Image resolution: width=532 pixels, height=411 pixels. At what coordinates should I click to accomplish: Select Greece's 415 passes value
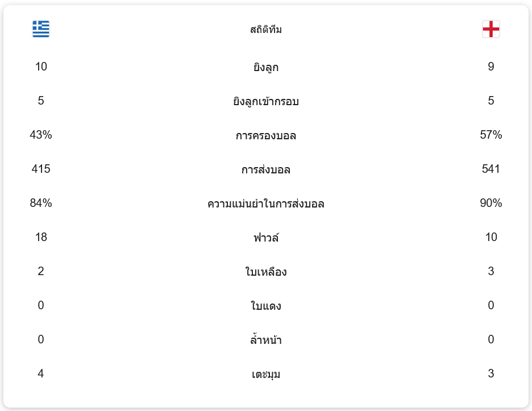[41, 169]
